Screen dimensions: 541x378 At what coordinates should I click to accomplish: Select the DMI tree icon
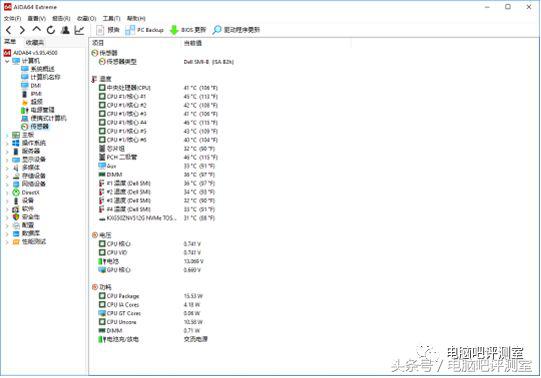coord(24,86)
